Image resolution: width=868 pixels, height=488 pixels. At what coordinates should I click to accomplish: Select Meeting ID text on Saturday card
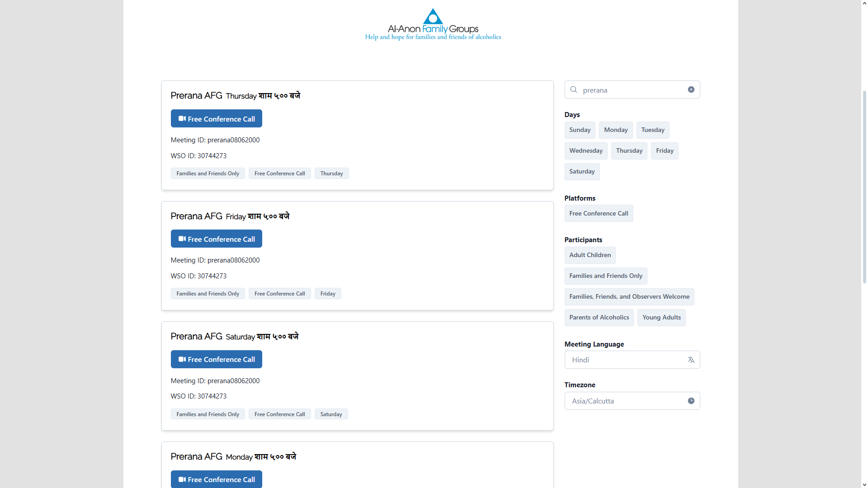215,381
